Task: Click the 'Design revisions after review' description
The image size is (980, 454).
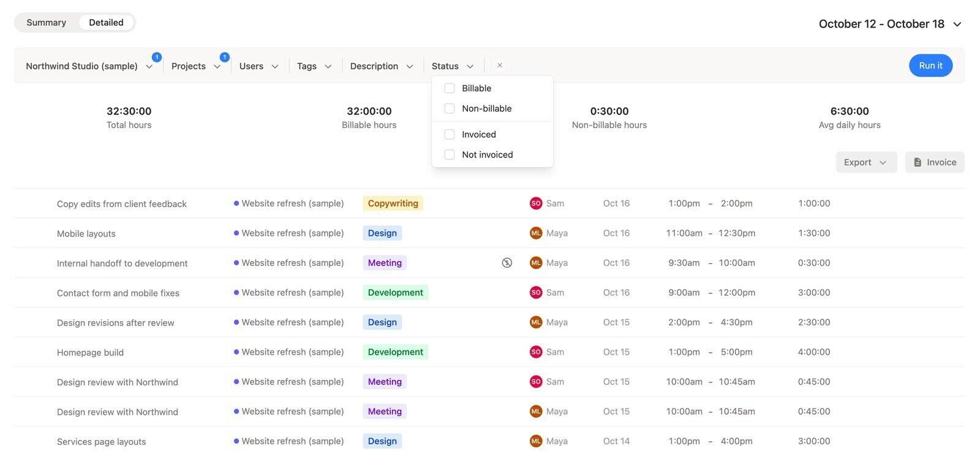Action: point(116,323)
